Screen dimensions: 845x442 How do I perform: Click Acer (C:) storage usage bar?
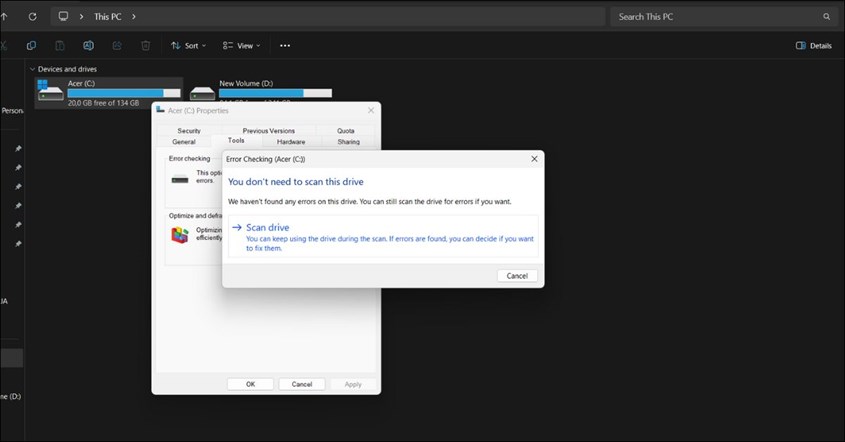pos(124,93)
